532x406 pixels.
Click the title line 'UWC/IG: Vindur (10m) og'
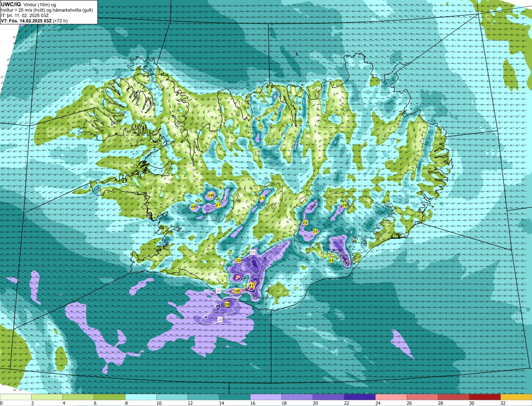(29, 4)
